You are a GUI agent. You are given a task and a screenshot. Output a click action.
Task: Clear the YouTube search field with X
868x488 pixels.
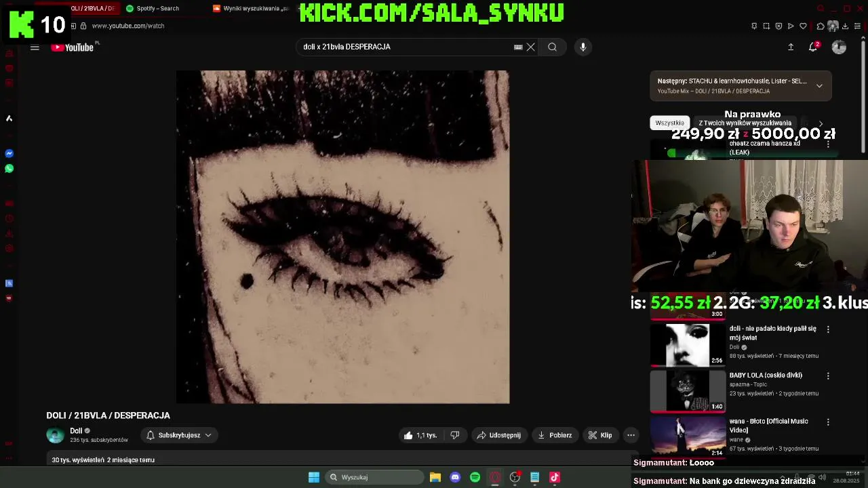click(x=531, y=47)
